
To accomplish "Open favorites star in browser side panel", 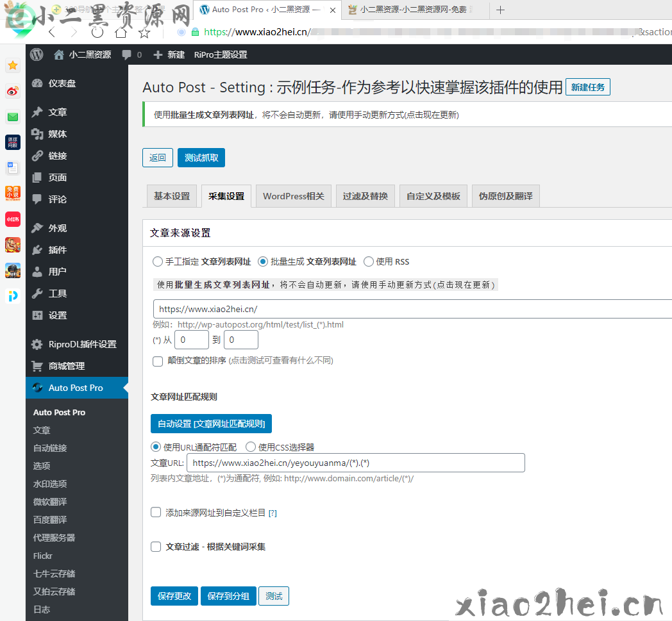I will [x=13, y=65].
